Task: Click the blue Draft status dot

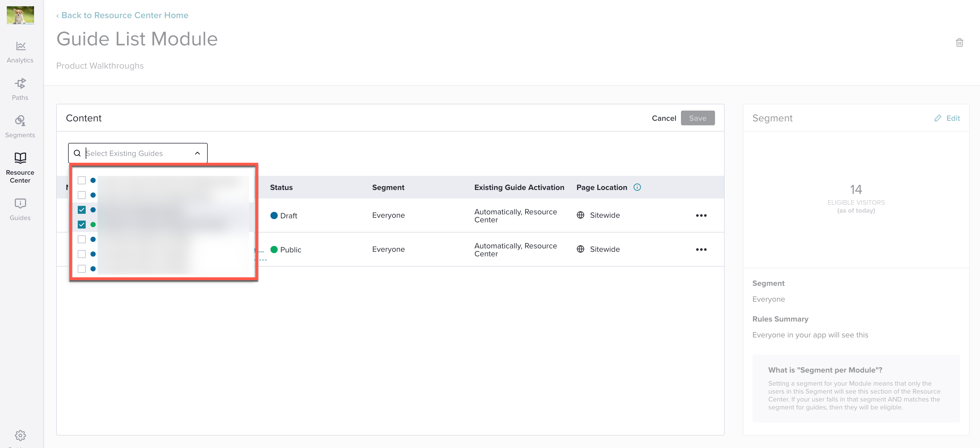Action: [274, 215]
